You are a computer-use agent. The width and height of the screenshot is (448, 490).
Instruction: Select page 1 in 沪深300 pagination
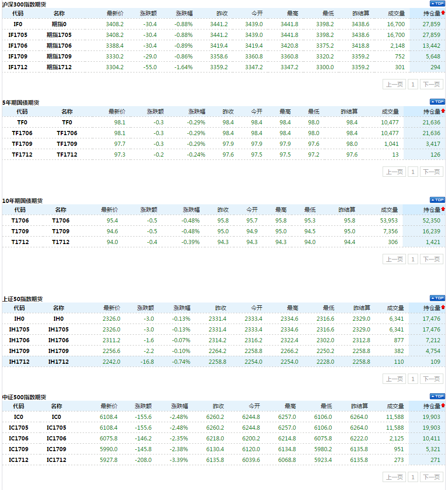click(x=412, y=84)
